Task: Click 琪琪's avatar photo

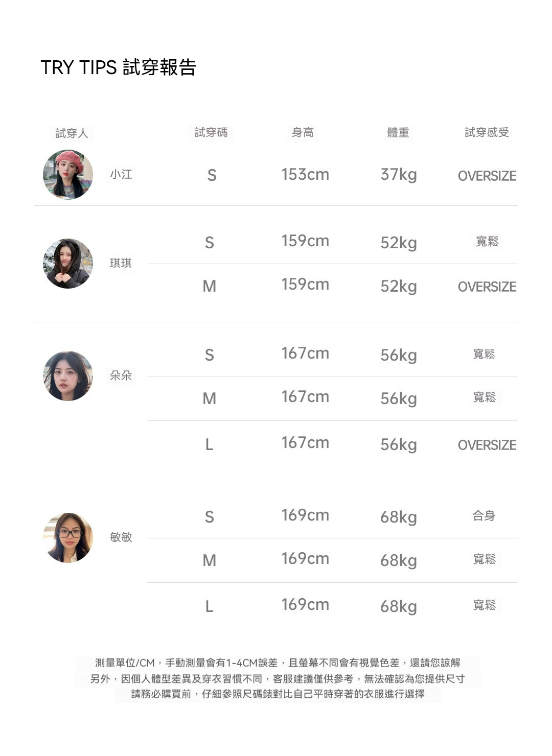Action: (68, 264)
